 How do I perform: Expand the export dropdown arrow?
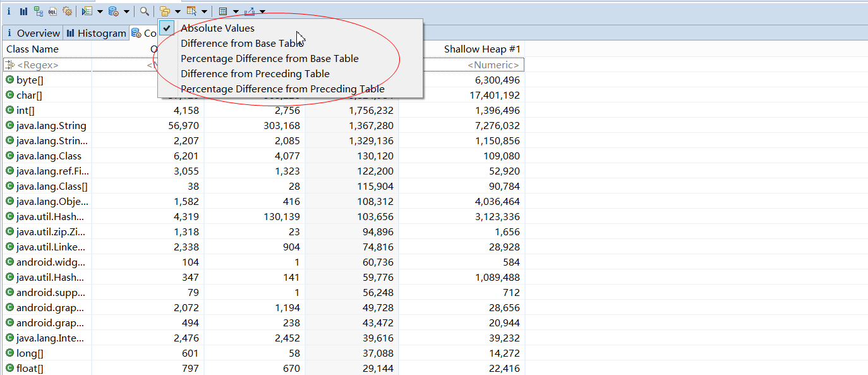tap(262, 11)
